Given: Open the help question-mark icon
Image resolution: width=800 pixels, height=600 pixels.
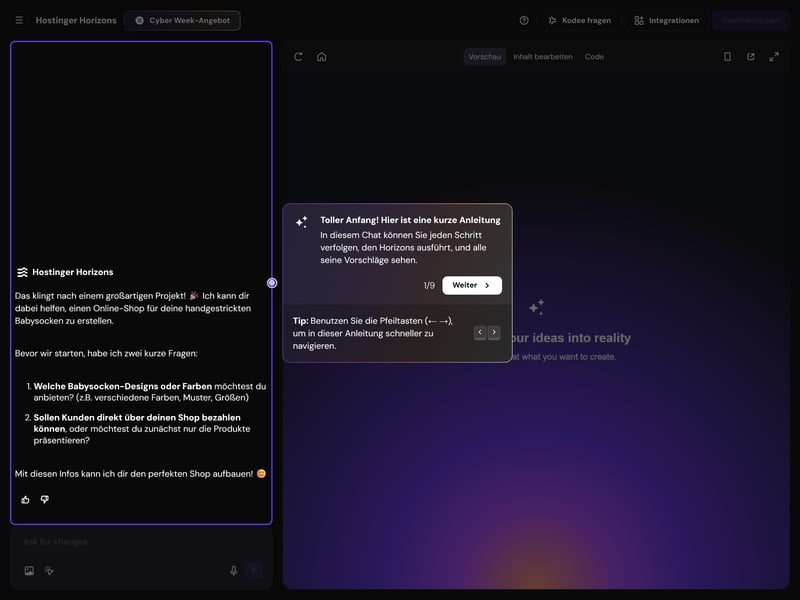Looking at the screenshot, I should pos(524,20).
